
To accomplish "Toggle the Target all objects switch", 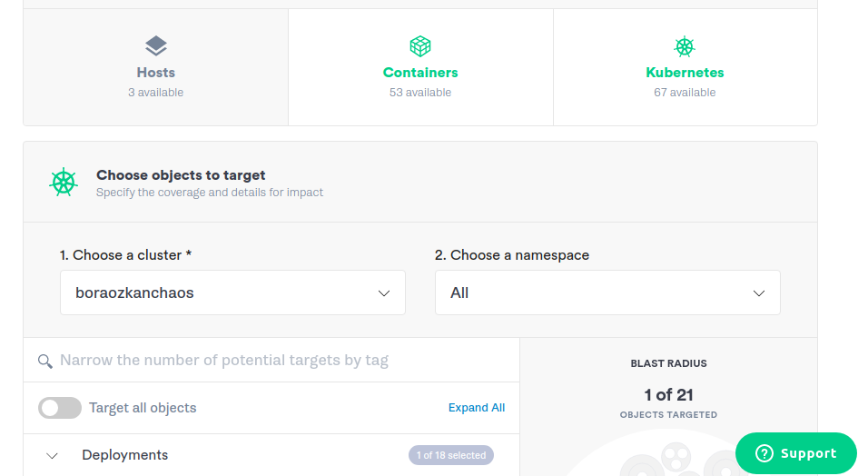I will point(60,408).
